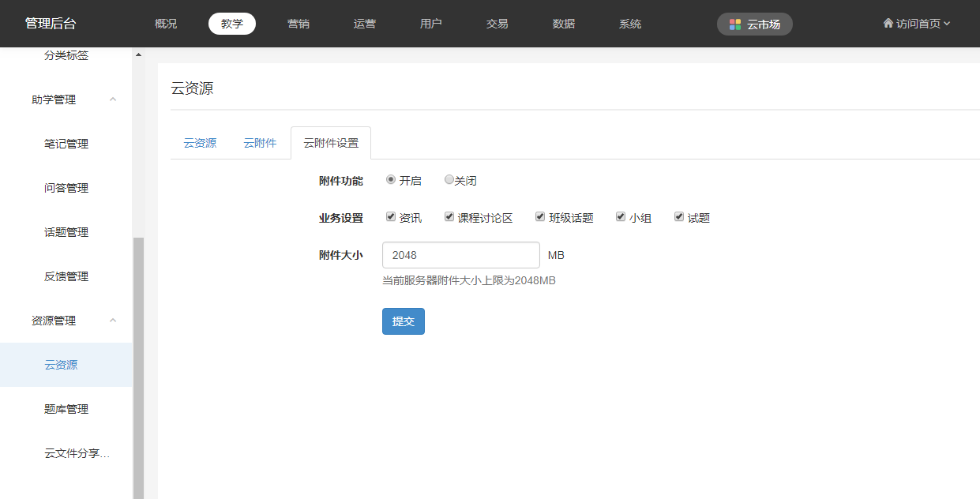Select the 关闭 radio button
Screen dimensions: 980x499
click(449, 180)
